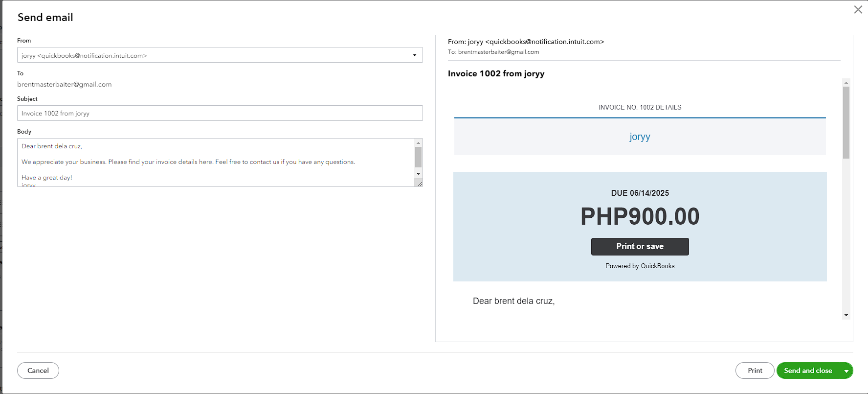The width and height of the screenshot is (868, 394).
Task: Click the Powered by QuickBooks text
Action: tap(640, 266)
